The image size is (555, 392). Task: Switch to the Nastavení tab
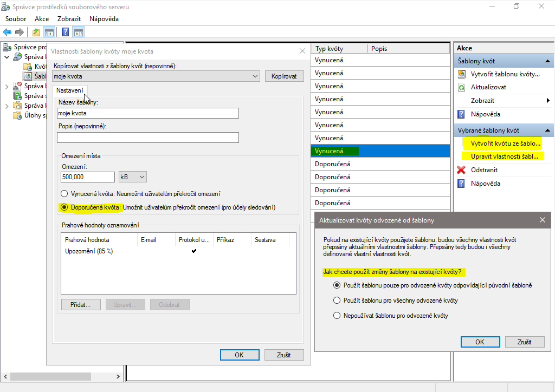pos(69,90)
